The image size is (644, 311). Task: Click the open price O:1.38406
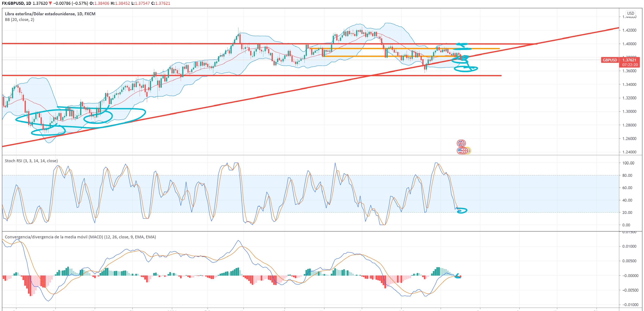click(x=99, y=3)
